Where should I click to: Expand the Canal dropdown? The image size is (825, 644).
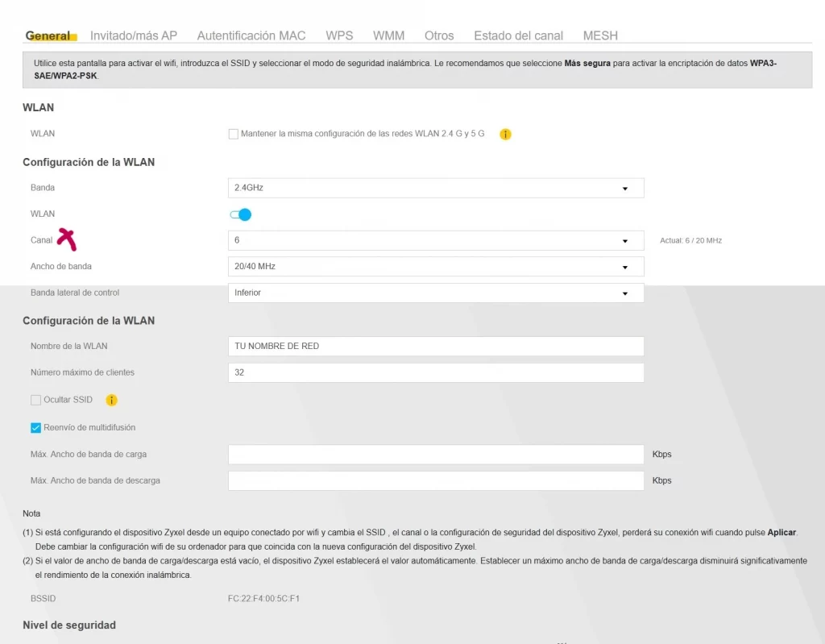point(436,240)
